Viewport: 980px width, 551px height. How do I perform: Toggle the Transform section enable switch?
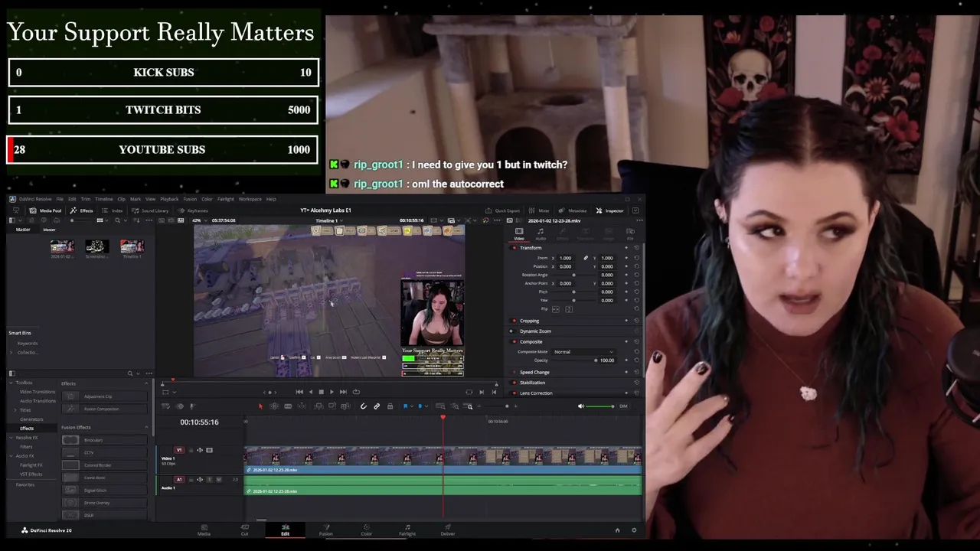tap(514, 248)
